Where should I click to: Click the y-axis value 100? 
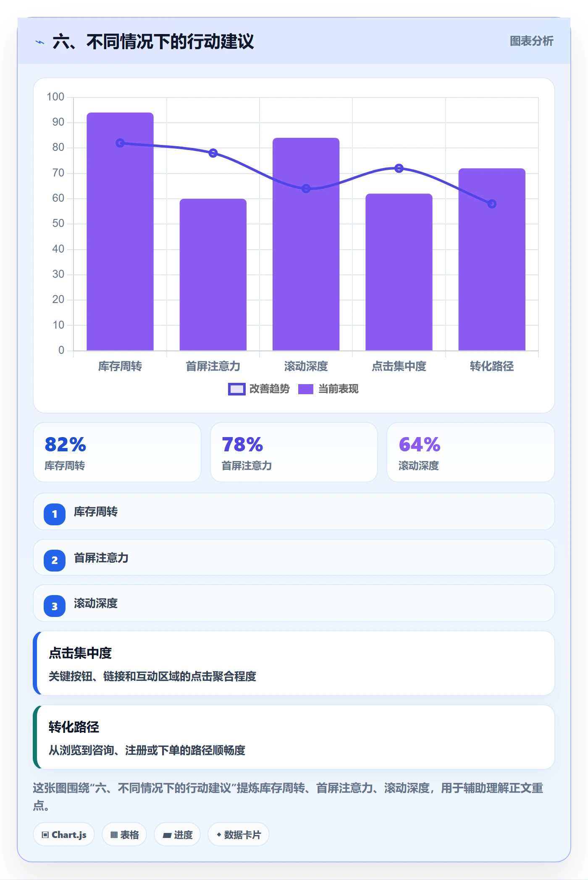(55, 97)
